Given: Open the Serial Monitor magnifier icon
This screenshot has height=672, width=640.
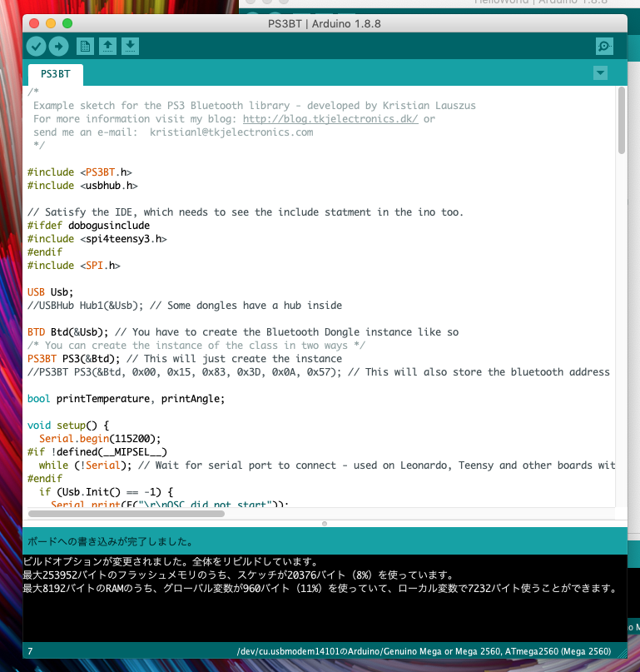Looking at the screenshot, I should [x=604, y=47].
